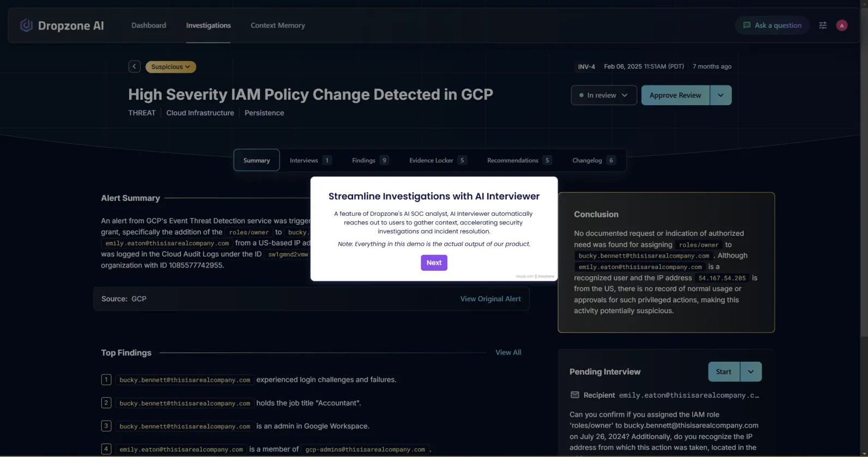Open the Changelog tab
Screen dimensions: 868x457
tap(593, 160)
